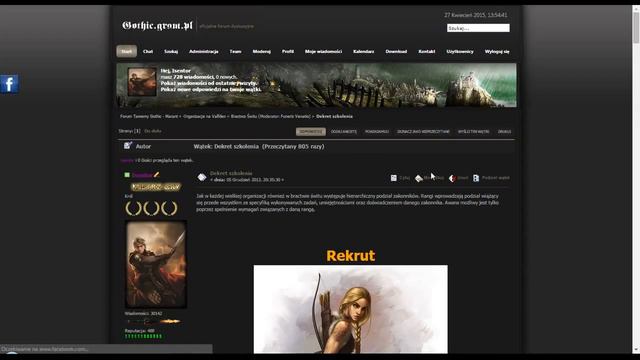Image resolution: width=640 pixels, height=360 pixels.
Task: Click the WYŚLIJ TEN WĄTEK button
Action: pos(473,131)
